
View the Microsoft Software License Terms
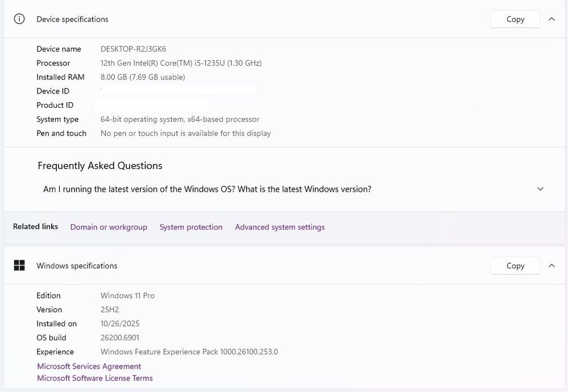tap(95, 378)
